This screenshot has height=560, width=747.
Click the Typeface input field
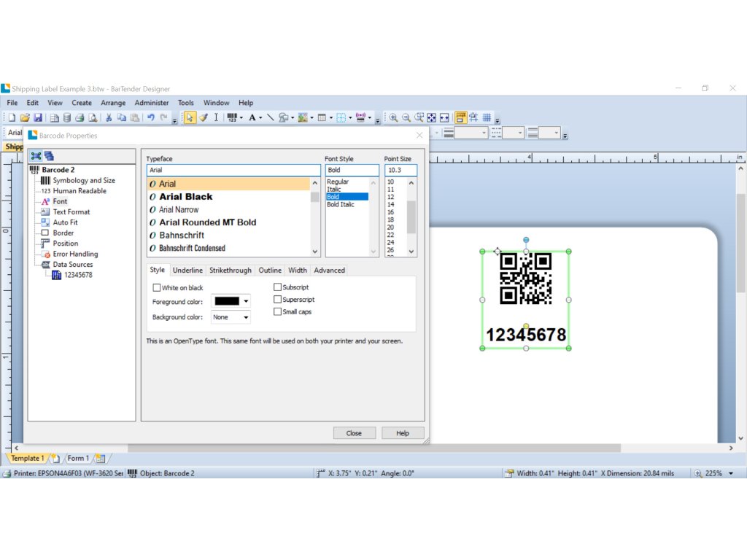click(x=233, y=170)
